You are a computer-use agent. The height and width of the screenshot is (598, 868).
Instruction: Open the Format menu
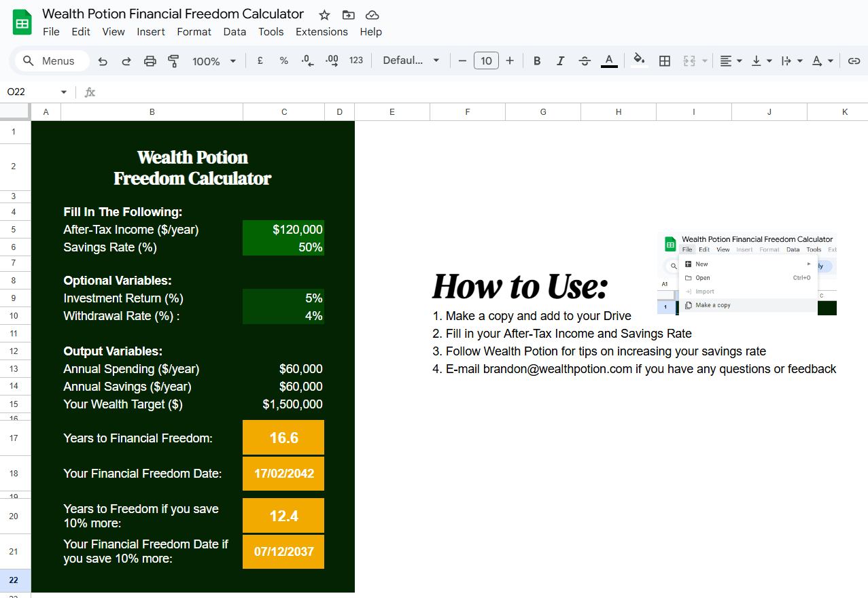pyautogui.click(x=194, y=32)
